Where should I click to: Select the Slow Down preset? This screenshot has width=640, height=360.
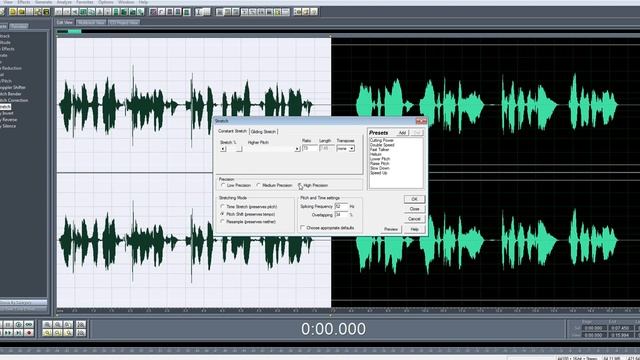(x=380, y=168)
